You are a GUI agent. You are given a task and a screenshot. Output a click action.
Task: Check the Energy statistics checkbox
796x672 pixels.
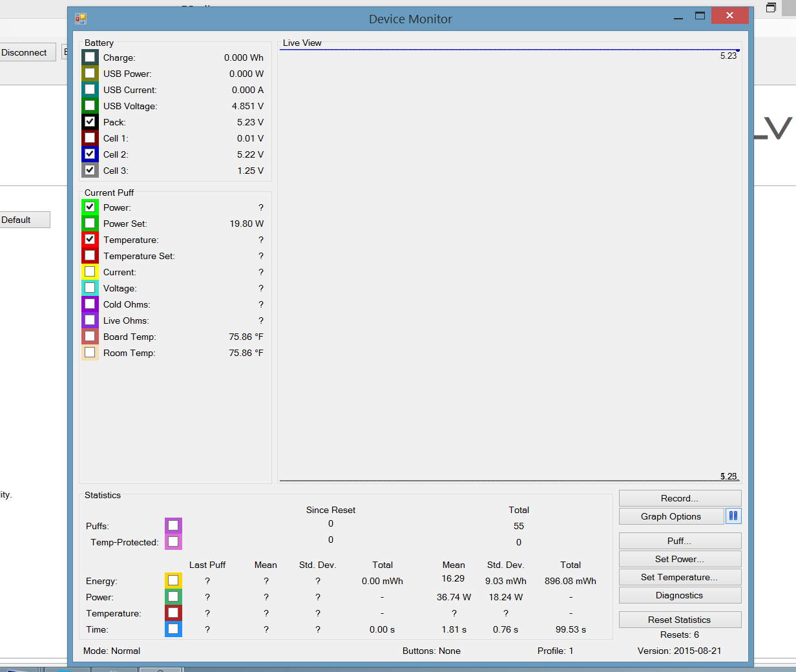(x=173, y=580)
